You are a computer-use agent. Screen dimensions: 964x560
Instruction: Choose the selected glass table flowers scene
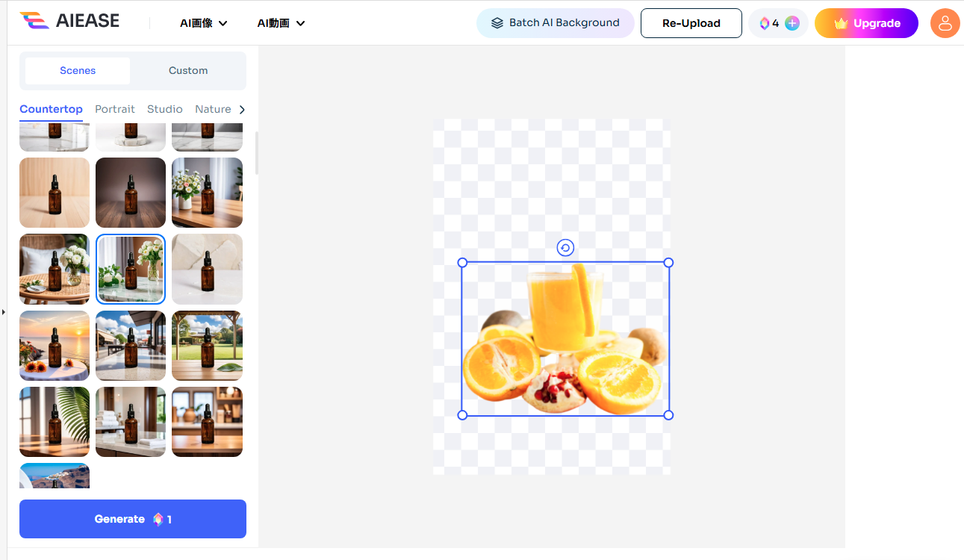[x=131, y=269]
